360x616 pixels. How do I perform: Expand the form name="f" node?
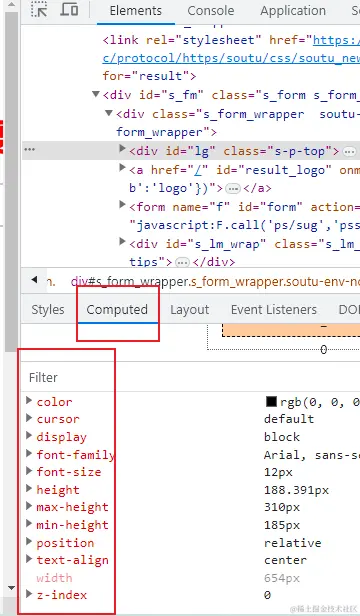pyautogui.click(x=122, y=205)
